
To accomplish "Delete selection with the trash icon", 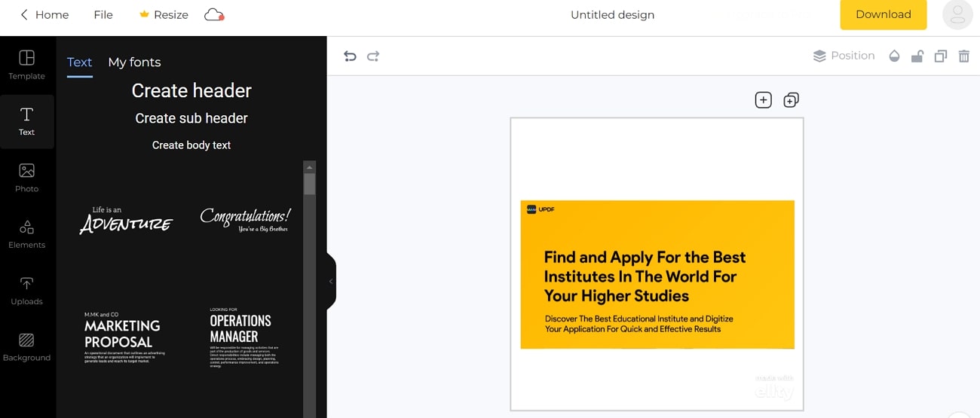I will tap(963, 56).
